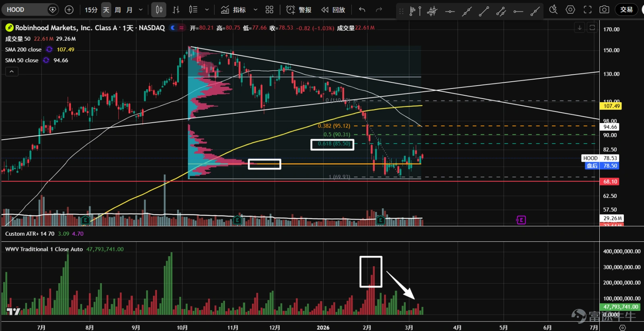Add a comparison symbol with plus icon

pos(69,10)
